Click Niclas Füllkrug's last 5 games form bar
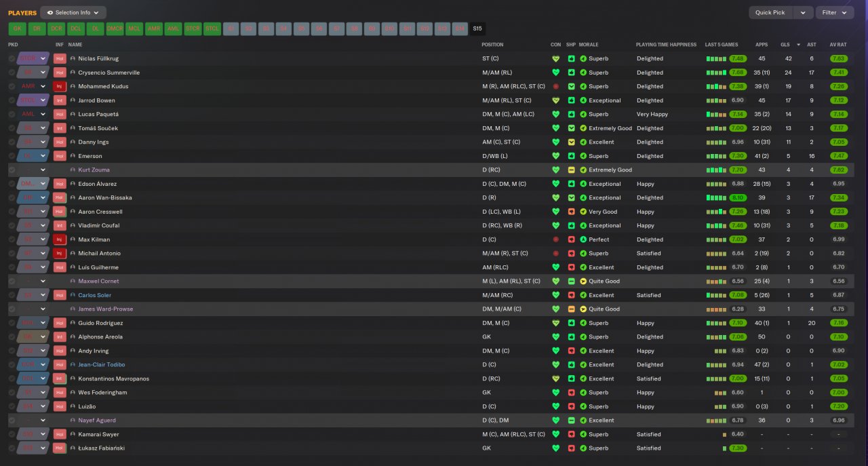The width and height of the screenshot is (868, 466). point(715,58)
